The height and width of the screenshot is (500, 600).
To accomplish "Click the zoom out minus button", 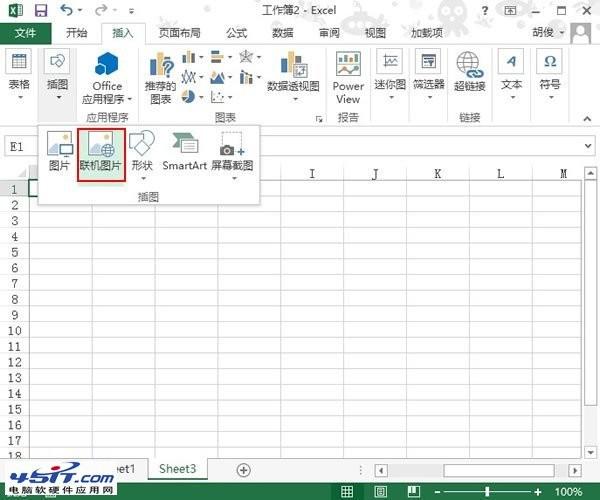I will point(438,492).
